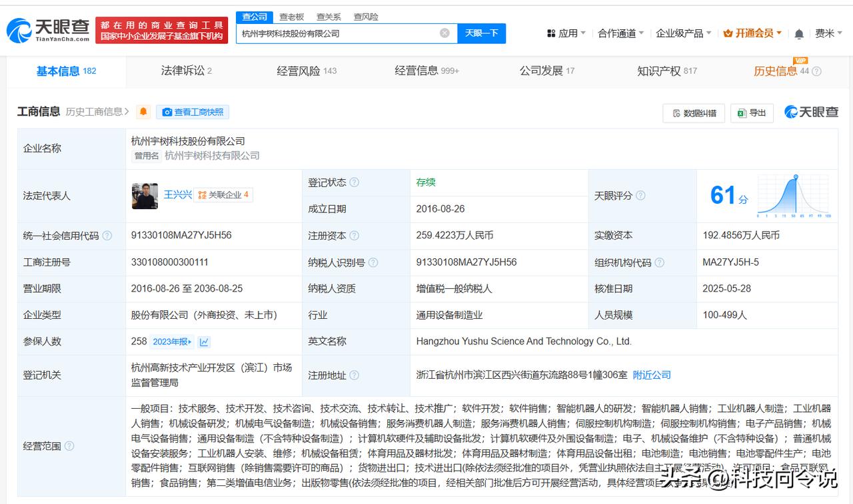Image resolution: width=853 pixels, height=504 pixels.
Task: Click the 关联企业 4 badge
Action: [223, 195]
